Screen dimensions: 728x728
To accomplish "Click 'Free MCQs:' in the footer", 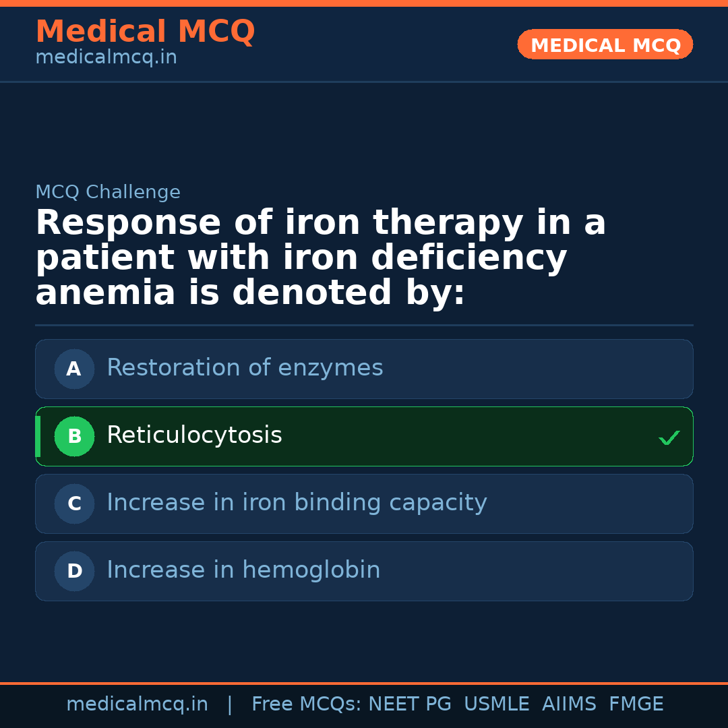I will click(307, 704).
